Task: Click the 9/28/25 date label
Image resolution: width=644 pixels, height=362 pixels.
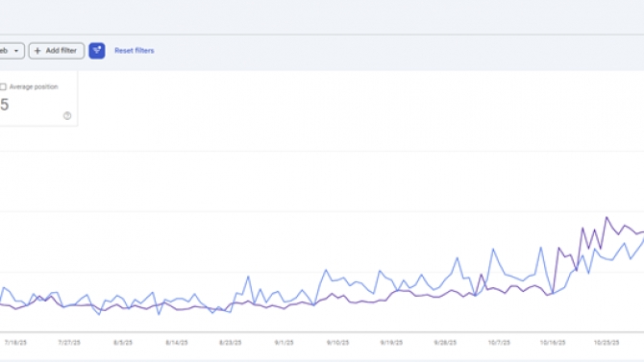Action: pyautogui.click(x=445, y=342)
